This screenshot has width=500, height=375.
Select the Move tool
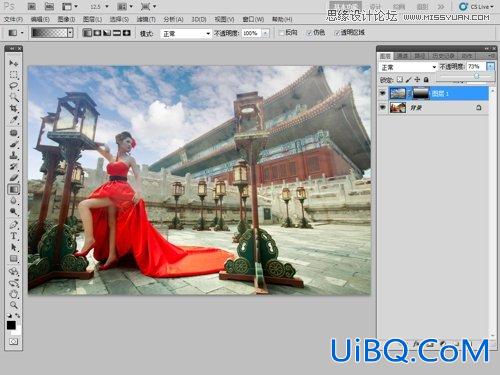point(13,63)
